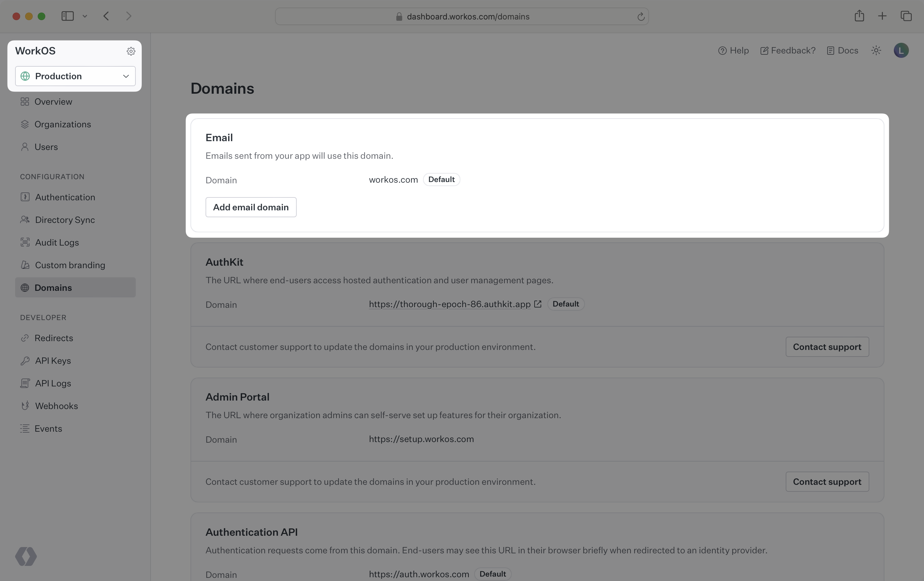Click the AuthKit domain external link
Viewport: 924px width, 581px height.
point(538,304)
